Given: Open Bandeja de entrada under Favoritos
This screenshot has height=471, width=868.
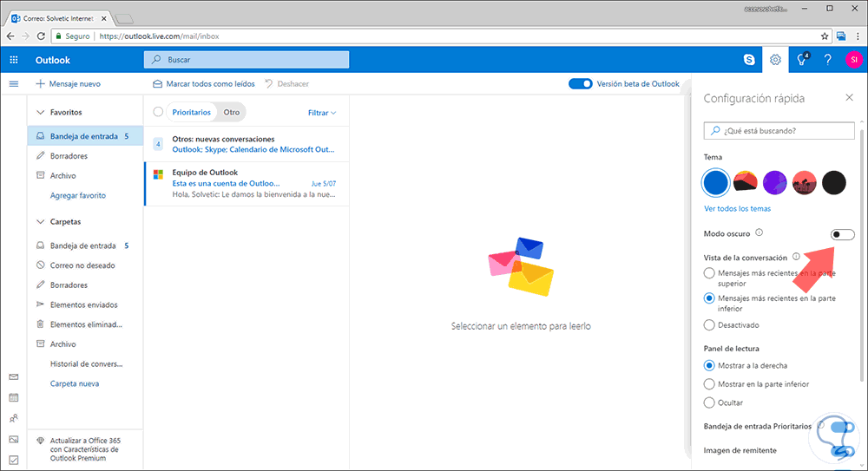Looking at the screenshot, I should (x=85, y=136).
